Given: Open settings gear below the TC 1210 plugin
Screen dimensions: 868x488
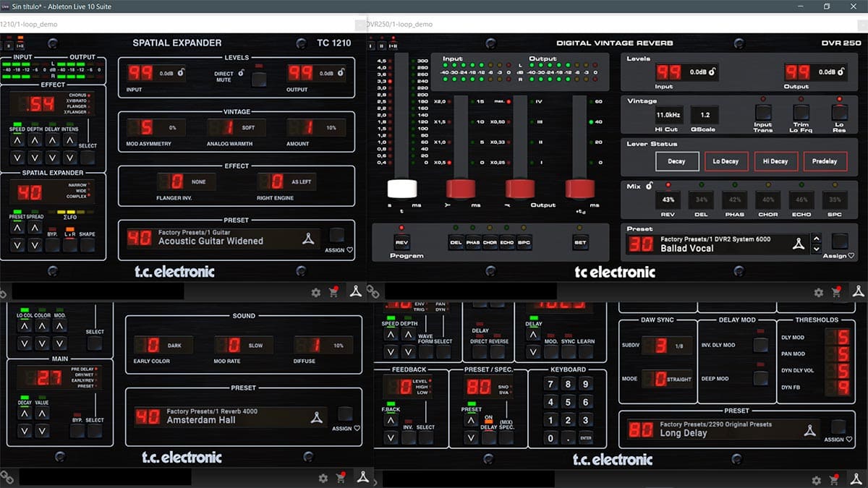Looking at the screenshot, I should point(316,293).
